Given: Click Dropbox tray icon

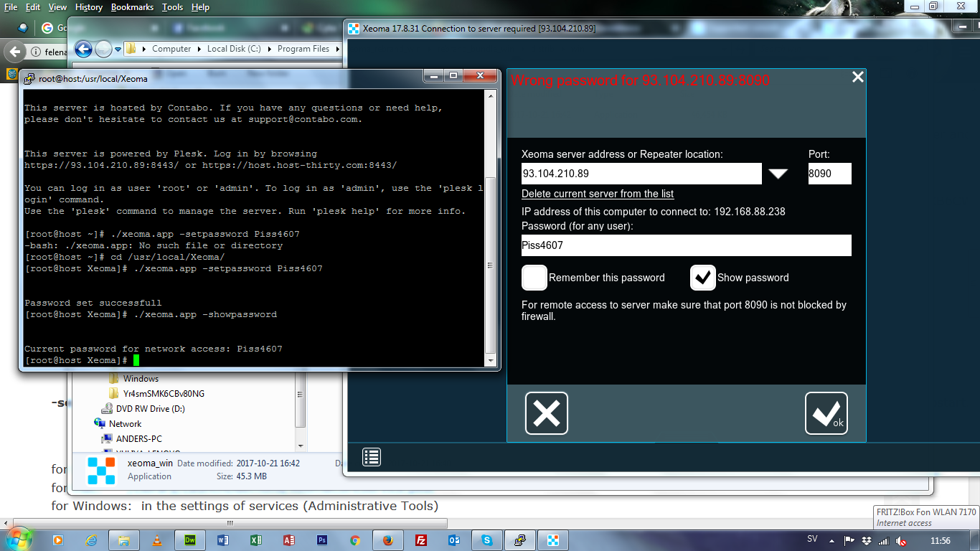Looking at the screenshot, I should tap(867, 541).
